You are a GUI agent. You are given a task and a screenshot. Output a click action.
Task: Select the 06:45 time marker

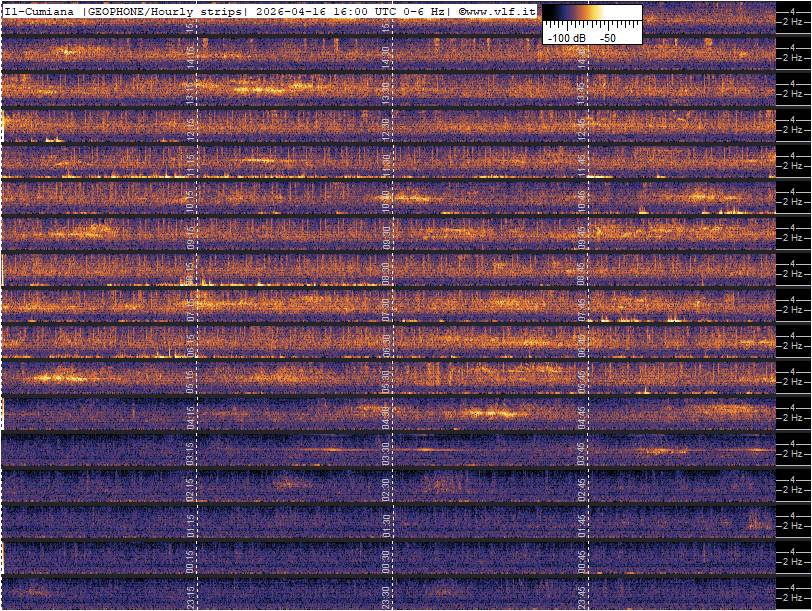[582, 344]
